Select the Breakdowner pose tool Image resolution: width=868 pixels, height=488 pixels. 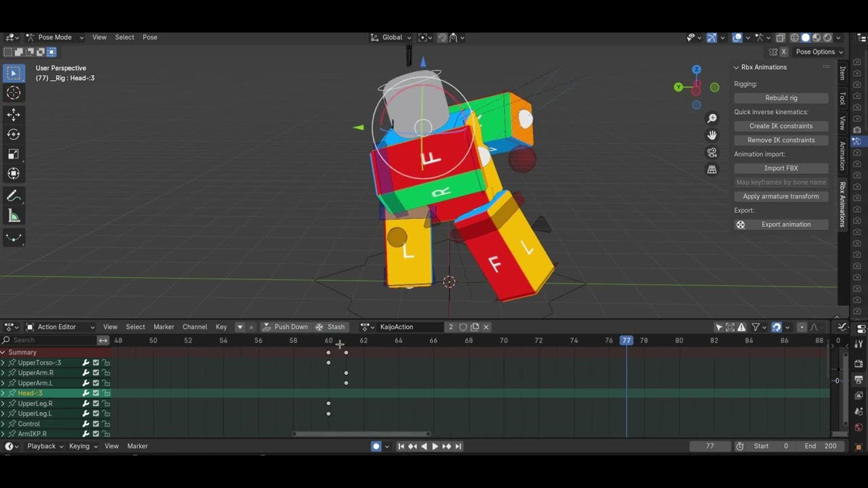click(x=14, y=238)
